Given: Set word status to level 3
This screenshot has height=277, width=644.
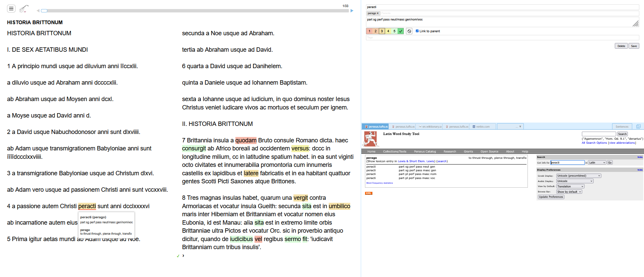Looking at the screenshot, I should 382,31.
